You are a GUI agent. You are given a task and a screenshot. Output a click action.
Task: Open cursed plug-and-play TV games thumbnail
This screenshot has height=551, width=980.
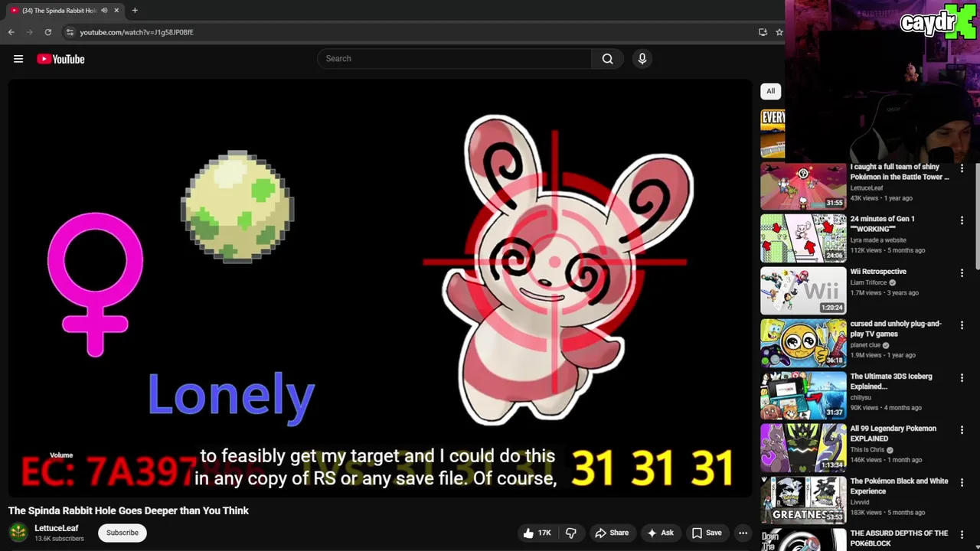point(803,343)
